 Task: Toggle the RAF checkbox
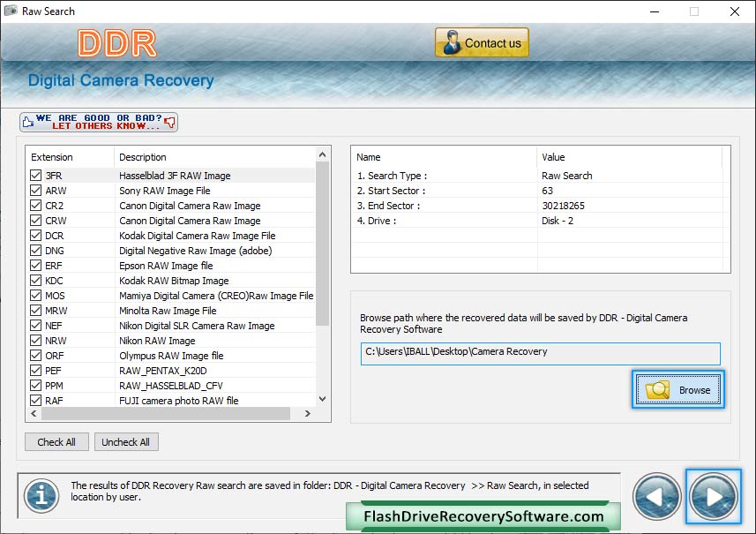(x=35, y=400)
